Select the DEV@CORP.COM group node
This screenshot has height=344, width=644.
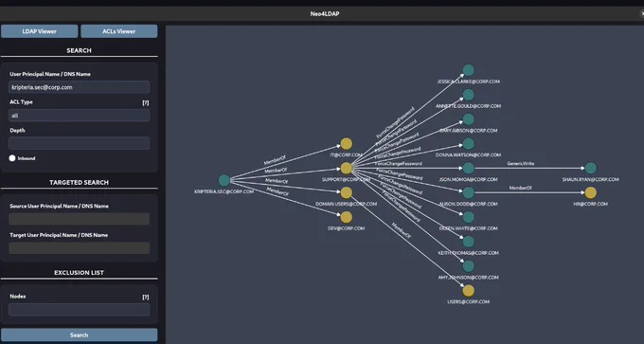pyautogui.click(x=347, y=217)
